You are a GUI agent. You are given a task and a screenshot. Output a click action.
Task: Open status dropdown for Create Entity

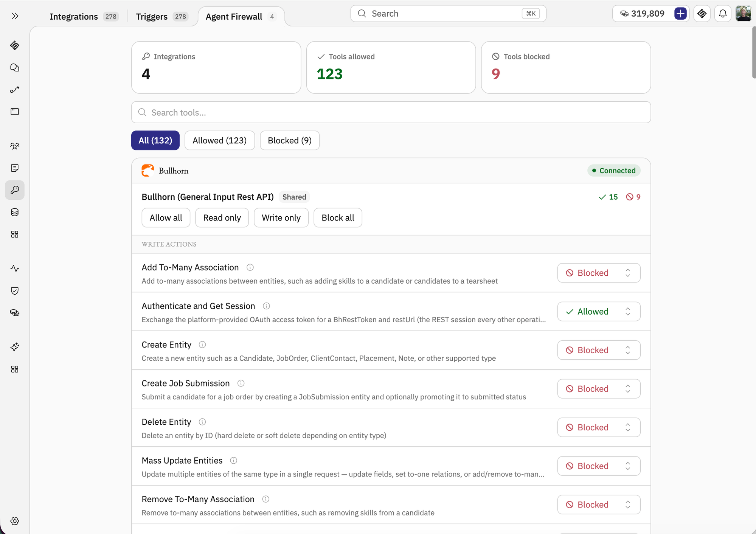(x=599, y=350)
